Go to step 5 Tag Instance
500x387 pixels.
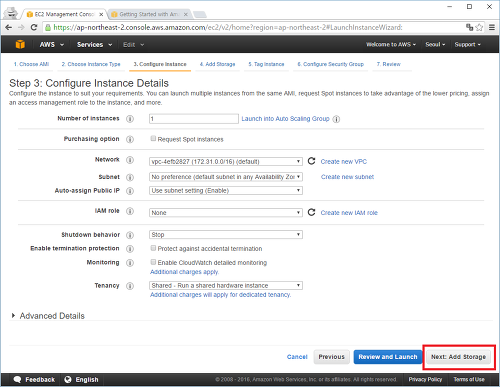(266, 64)
